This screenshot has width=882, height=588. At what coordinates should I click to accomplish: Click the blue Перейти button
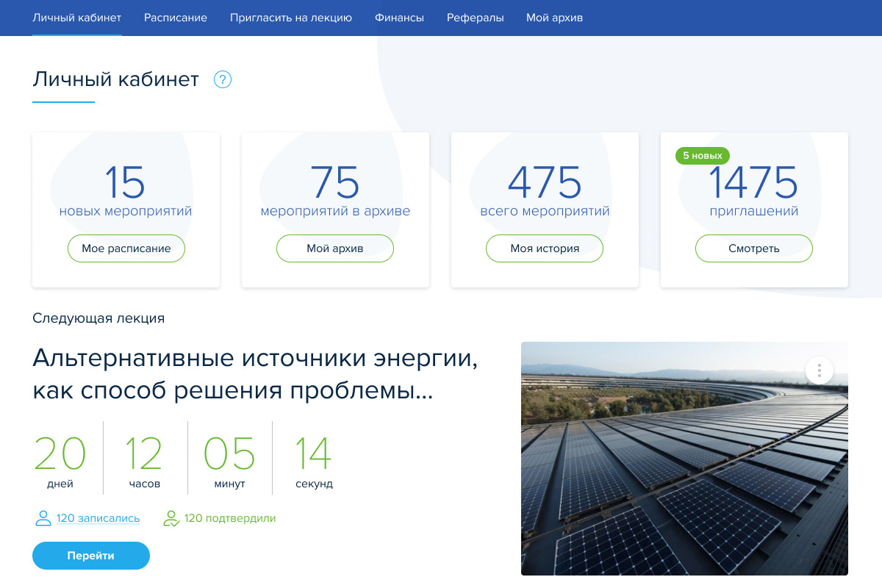point(91,556)
